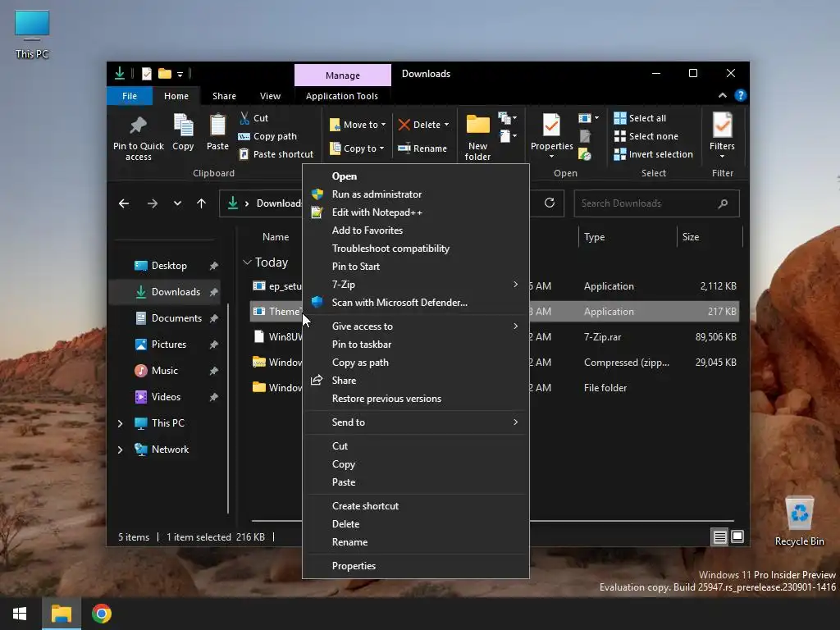The width and height of the screenshot is (840, 630).
Task: Switch to large icons view
Action: click(x=737, y=536)
